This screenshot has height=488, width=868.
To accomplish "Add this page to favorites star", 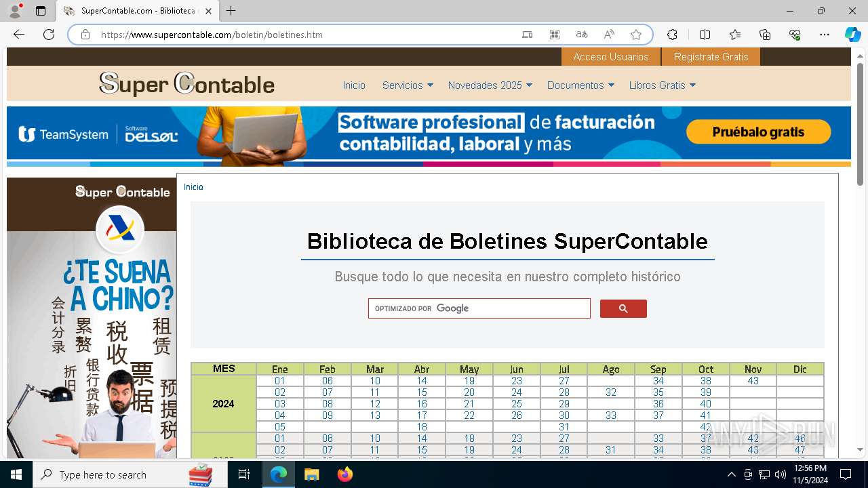I will coord(636,35).
